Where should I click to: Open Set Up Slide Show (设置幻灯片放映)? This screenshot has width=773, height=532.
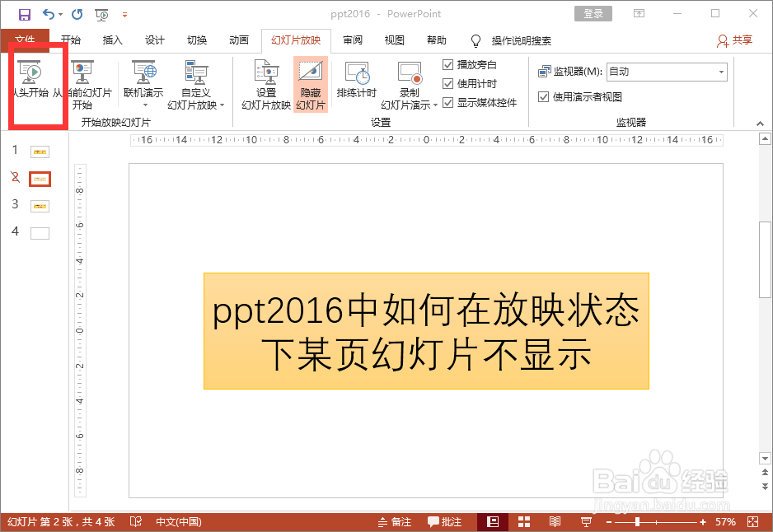[266, 85]
